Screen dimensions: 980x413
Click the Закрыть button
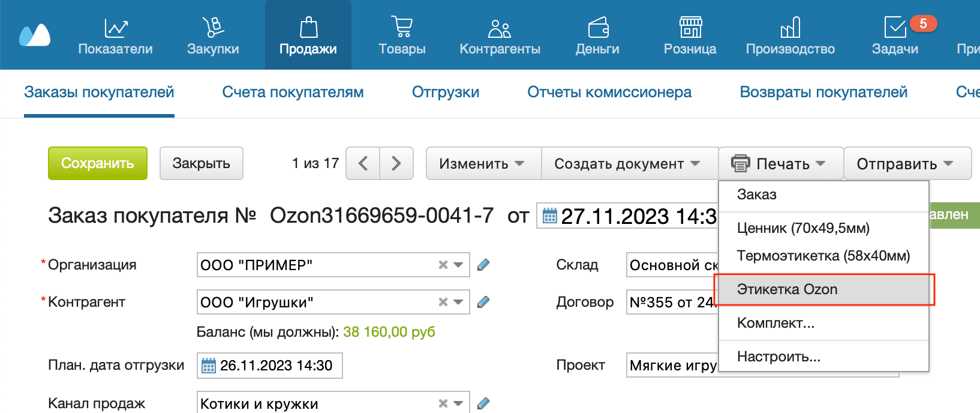point(202,163)
